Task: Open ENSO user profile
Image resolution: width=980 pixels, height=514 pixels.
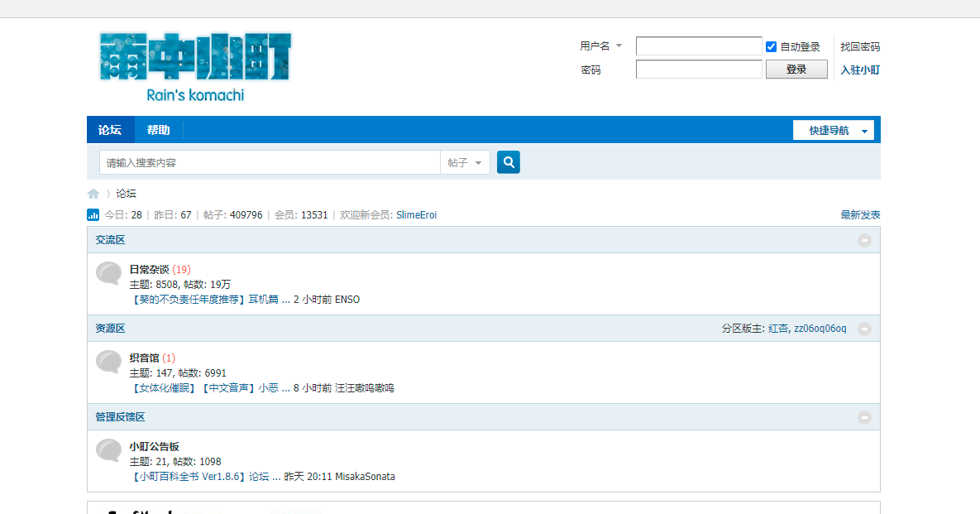Action: [347, 300]
